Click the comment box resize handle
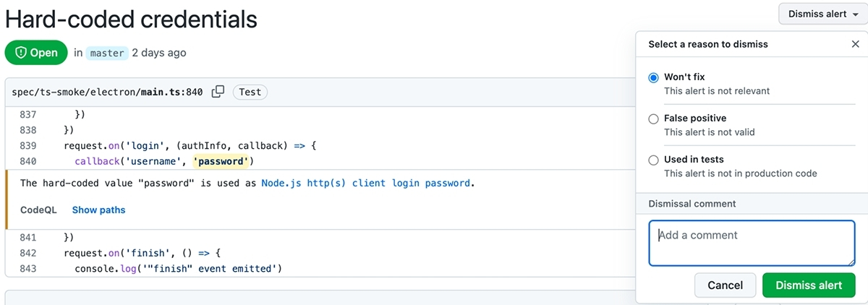 pos(851,261)
